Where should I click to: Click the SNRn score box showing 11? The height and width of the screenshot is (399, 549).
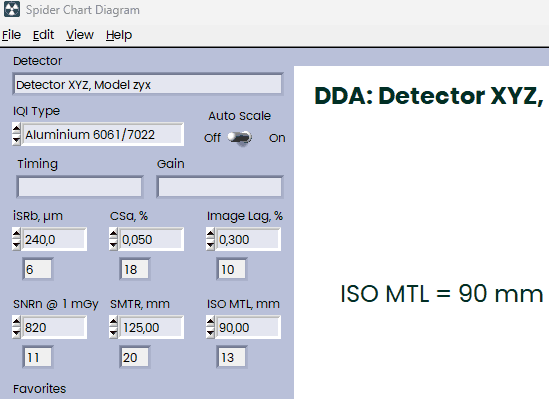(38, 357)
